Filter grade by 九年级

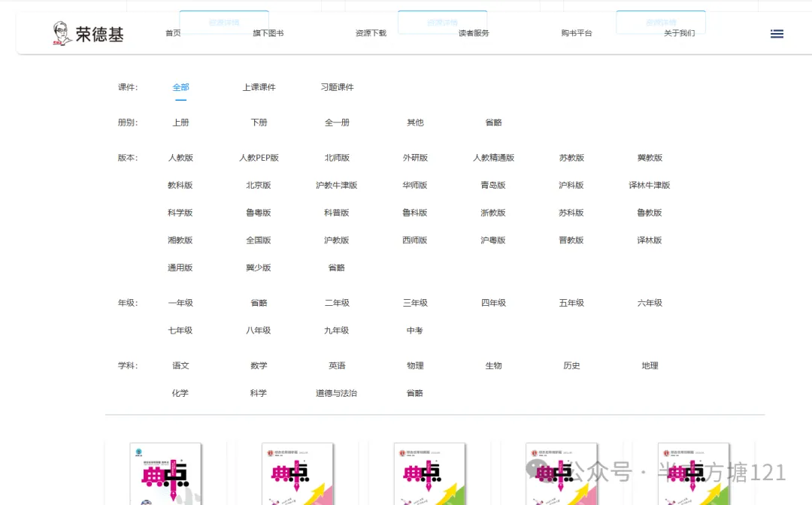(x=337, y=330)
